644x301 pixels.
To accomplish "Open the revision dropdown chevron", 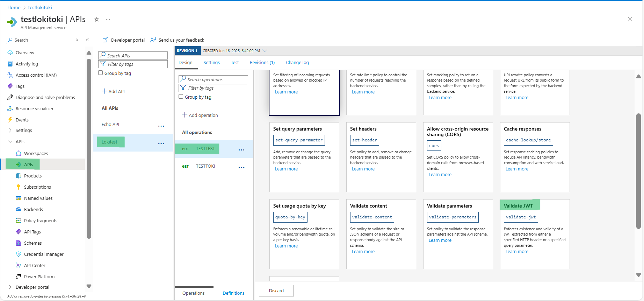I will click(265, 51).
